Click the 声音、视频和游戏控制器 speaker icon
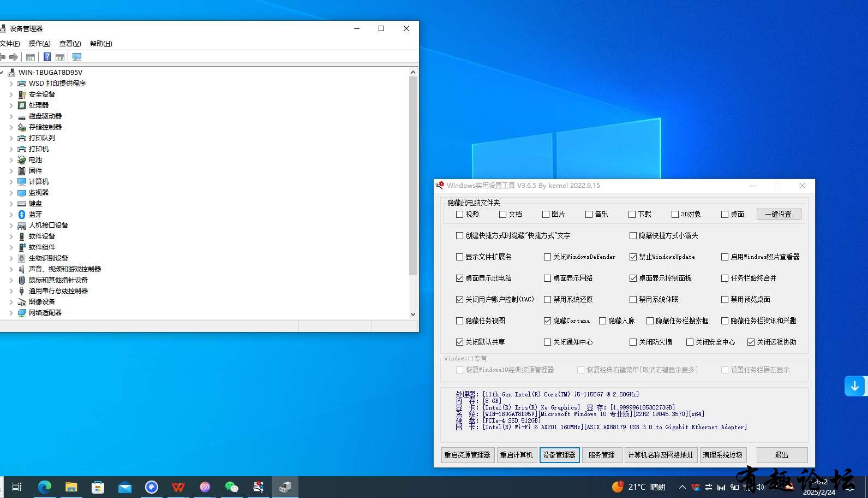This screenshot has width=868, height=498. tap(22, 269)
